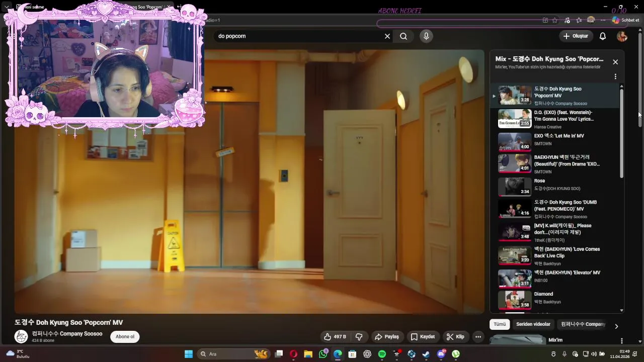This screenshot has height=362, width=644.
Task: Open Edge settings and more ellipsis
Action: (x=603, y=20)
